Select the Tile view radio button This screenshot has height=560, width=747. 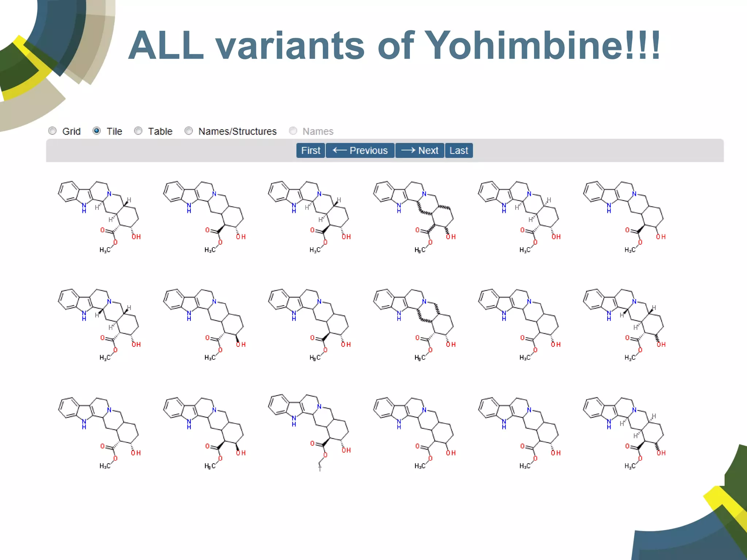[97, 131]
